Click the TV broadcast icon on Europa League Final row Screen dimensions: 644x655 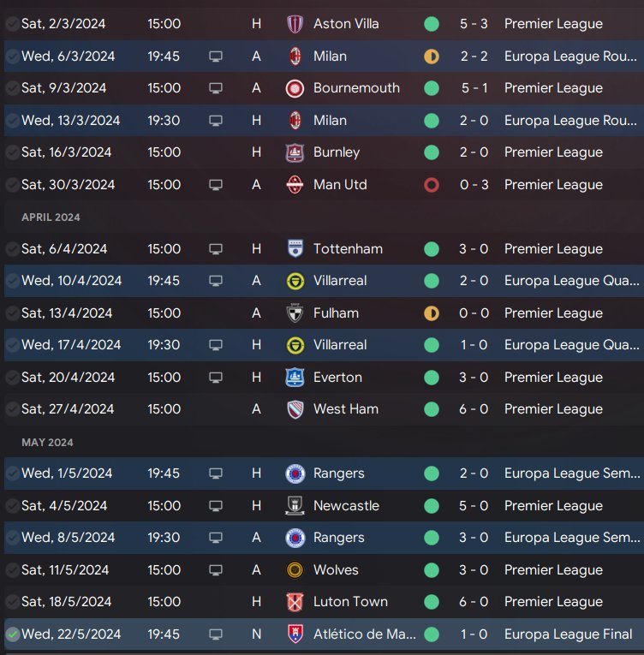tap(216, 634)
